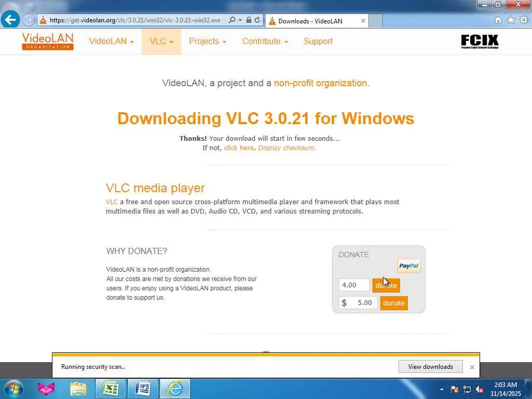Expand the Projects navigation menu
Viewport: 532px width, 399px height.
click(207, 42)
